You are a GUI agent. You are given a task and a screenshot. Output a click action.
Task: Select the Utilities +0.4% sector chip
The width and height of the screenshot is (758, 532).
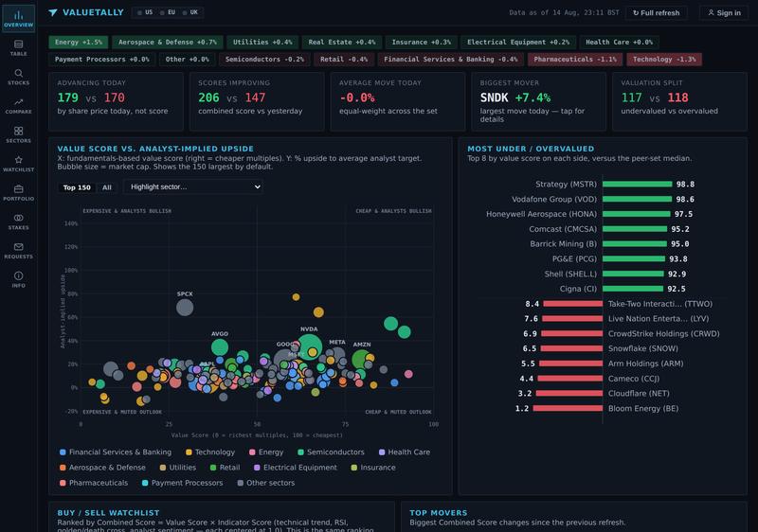click(262, 42)
